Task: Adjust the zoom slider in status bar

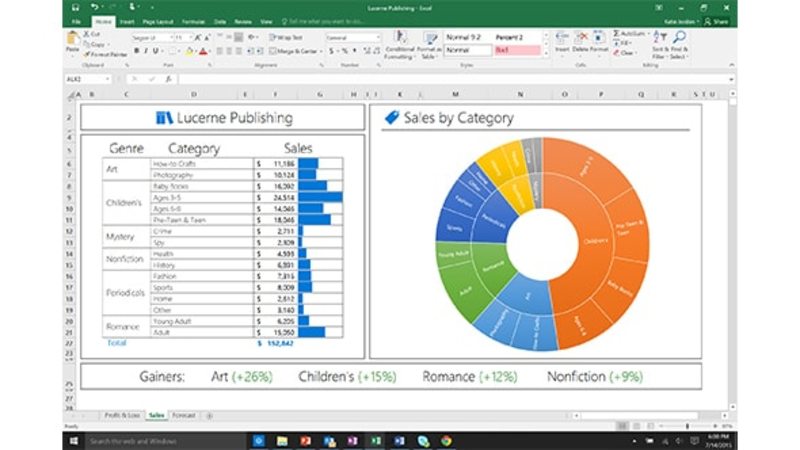Action: click(x=687, y=426)
